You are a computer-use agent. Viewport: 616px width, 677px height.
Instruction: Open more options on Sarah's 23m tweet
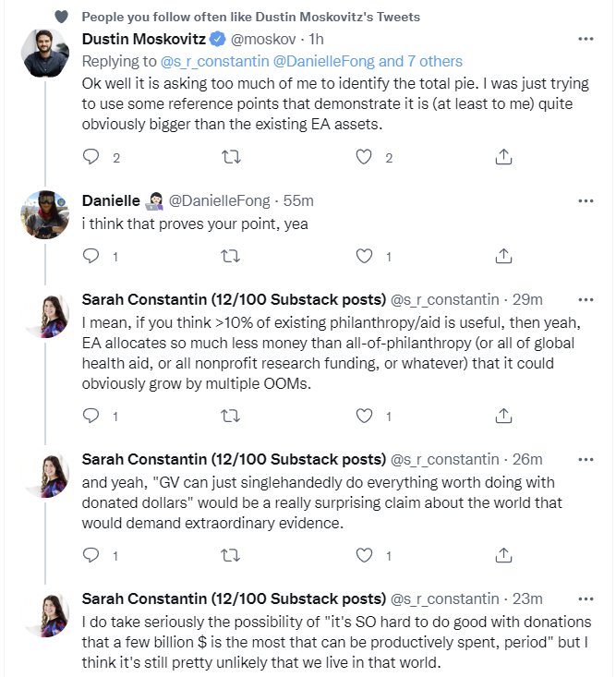[x=585, y=598]
